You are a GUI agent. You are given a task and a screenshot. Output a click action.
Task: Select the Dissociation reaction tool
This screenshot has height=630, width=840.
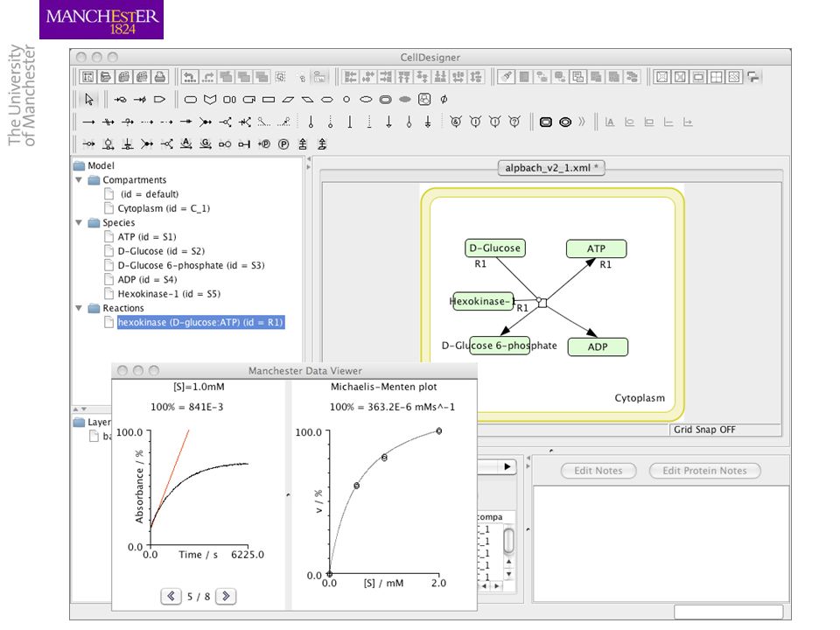225,122
